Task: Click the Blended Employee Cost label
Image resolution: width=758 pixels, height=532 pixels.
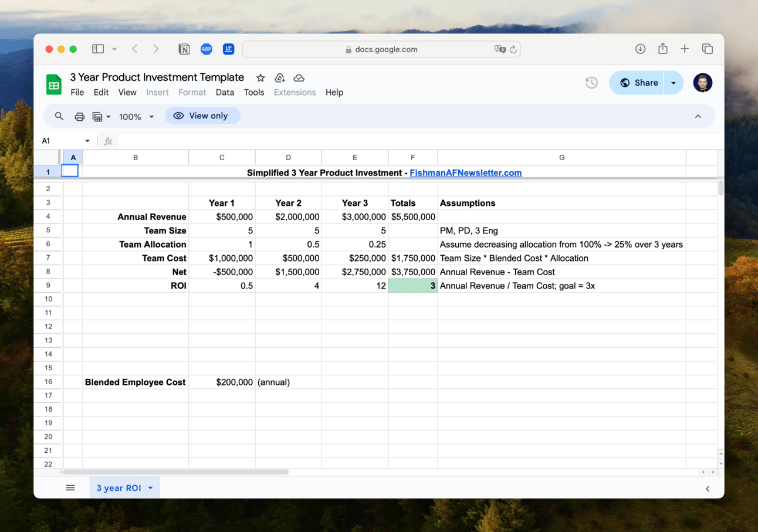Action: coord(135,382)
